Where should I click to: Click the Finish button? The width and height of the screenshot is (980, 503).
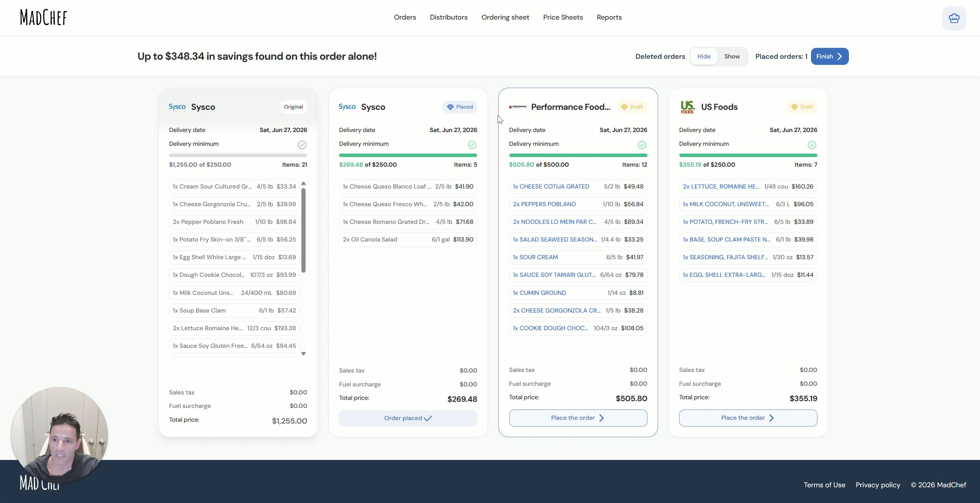point(829,56)
